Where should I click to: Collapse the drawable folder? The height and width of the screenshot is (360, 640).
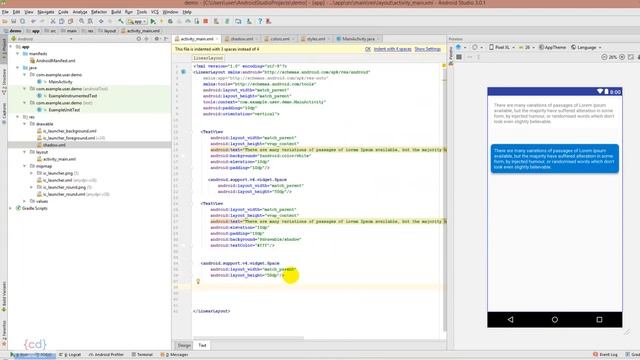tap(25, 124)
